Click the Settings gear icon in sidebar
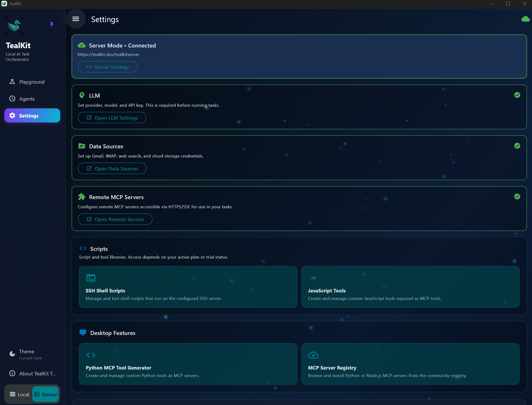Viewport: 532px width, 405px height. pyautogui.click(x=12, y=115)
